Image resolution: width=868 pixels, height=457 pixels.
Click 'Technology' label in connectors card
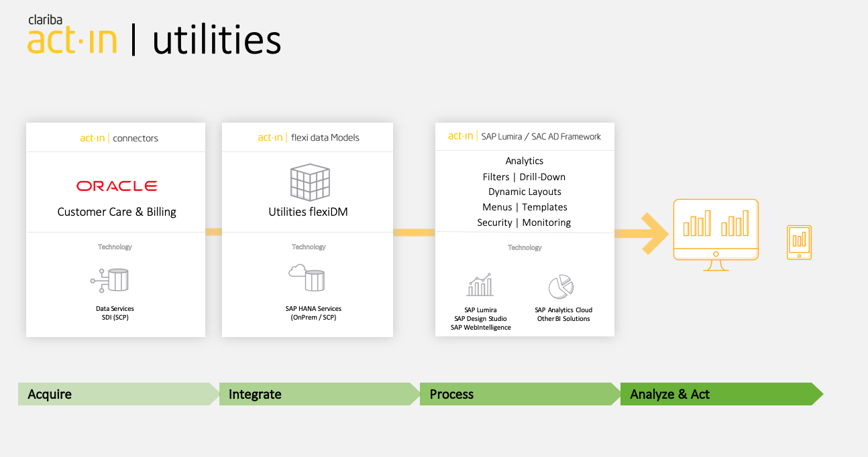coord(115,247)
